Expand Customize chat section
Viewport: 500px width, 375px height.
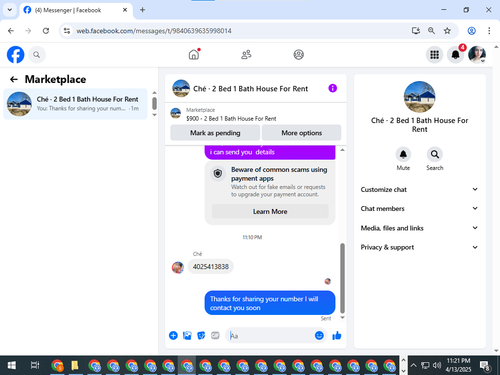pos(419,189)
